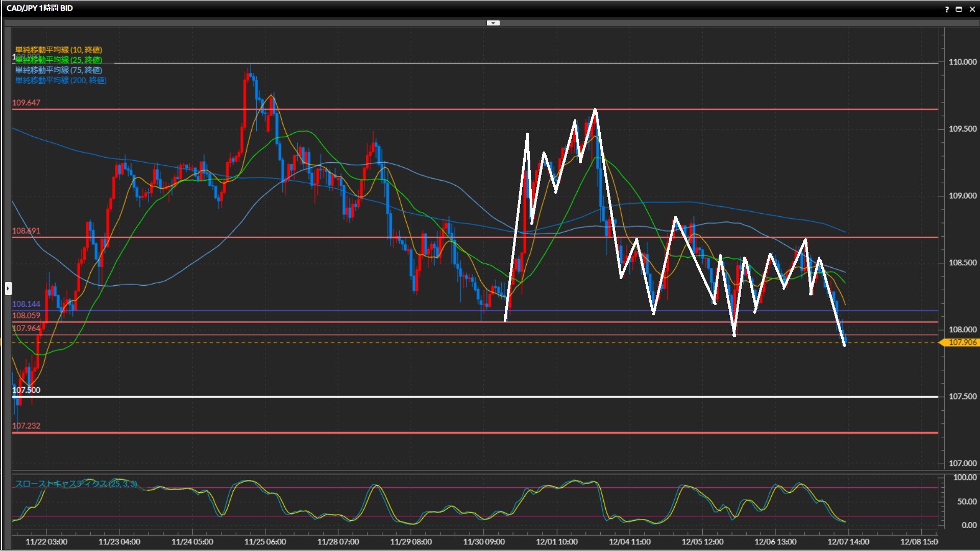The width and height of the screenshot is (980, 551).
Task: Select the SMA 200 indicator label
Action: click(61, 80)
